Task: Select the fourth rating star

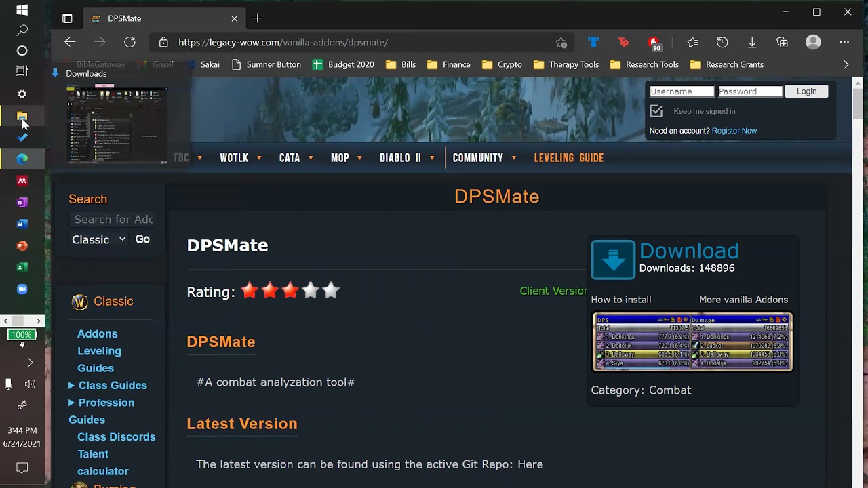Action: (x=311, y=291)
